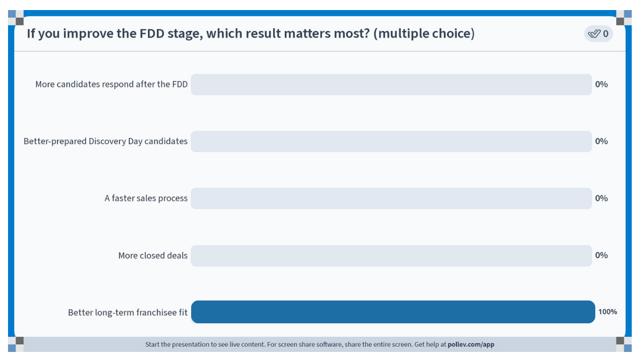Click the bottom-left corner marker squares

[16, 344]
